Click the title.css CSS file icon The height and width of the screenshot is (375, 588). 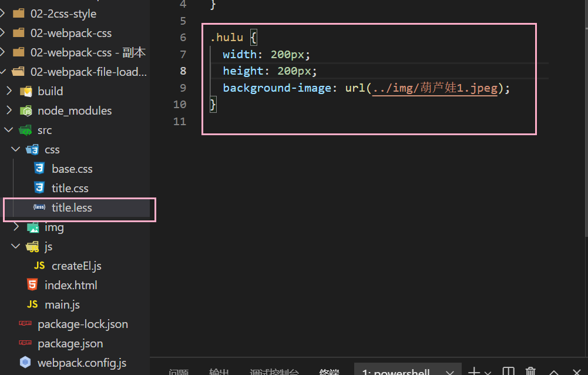coord(39,187)
